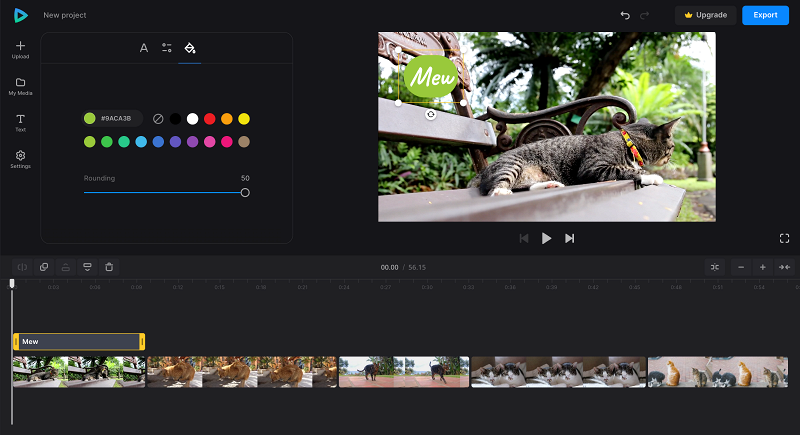Open My Media in the sidebar
Screen dimensions: 800x435
pyautogui.click(x=20, y=87)
